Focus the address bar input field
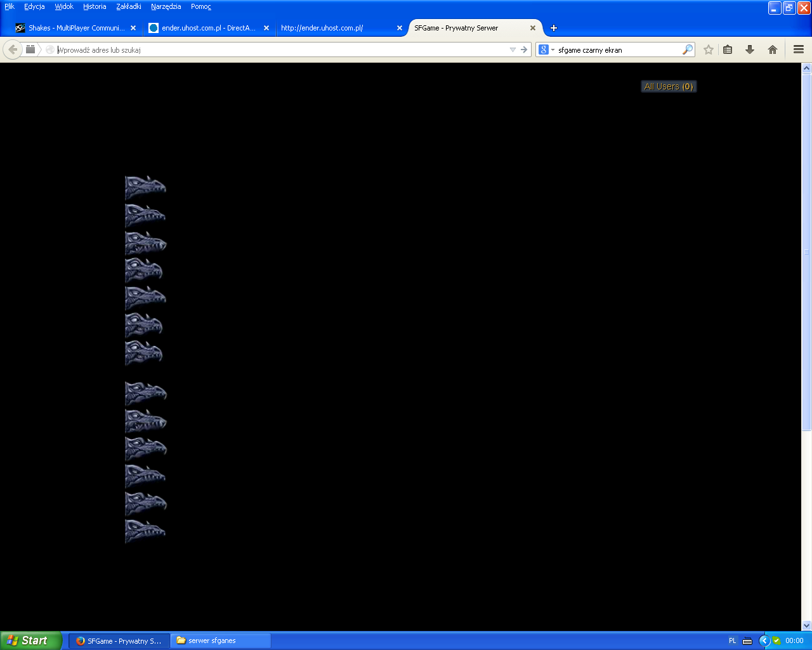Image resolution: width=812 pixels, height=650 pixels. coord(282,50)
